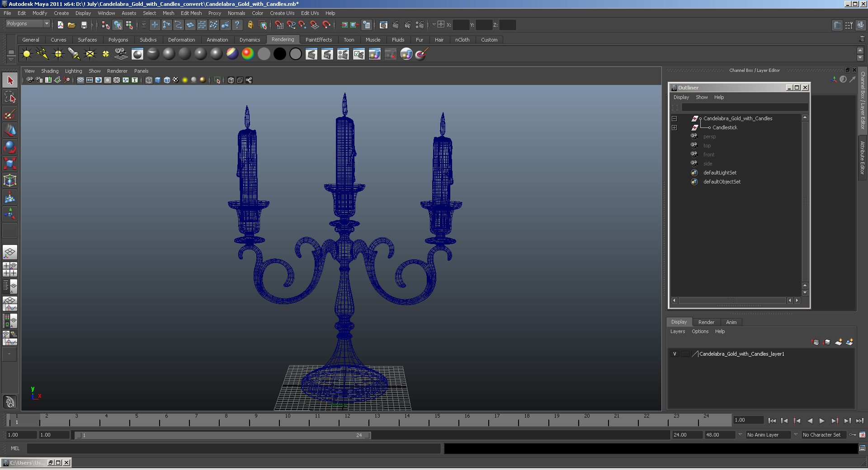Create area light from shelf
This screenshot has height=470, width=868.
pos(90,54)
